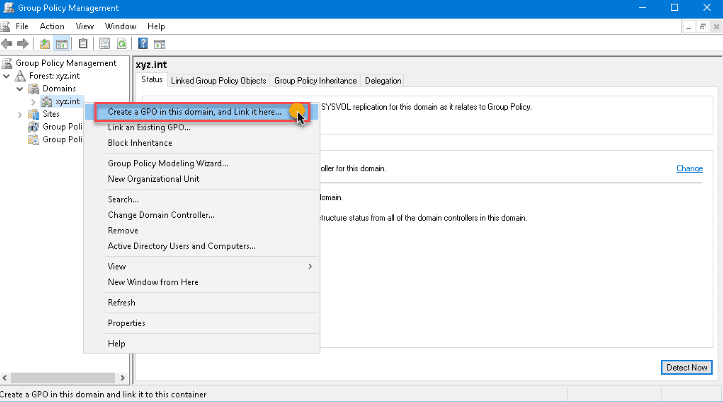Image resolution: width=723 pixels, height=402 pixels.
Task: Select the Forest: xyz.int tree node
Action: coord(54,76)
